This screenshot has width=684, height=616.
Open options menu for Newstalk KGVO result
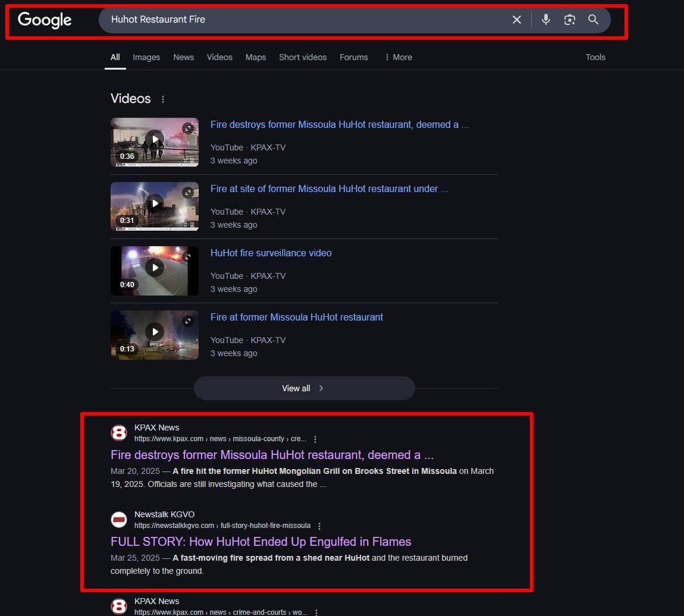[x=319, y=526]
